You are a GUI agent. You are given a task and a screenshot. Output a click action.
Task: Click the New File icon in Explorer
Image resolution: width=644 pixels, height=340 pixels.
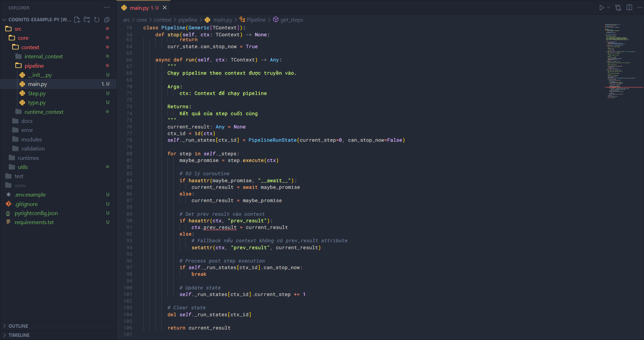tap(77, 20)
